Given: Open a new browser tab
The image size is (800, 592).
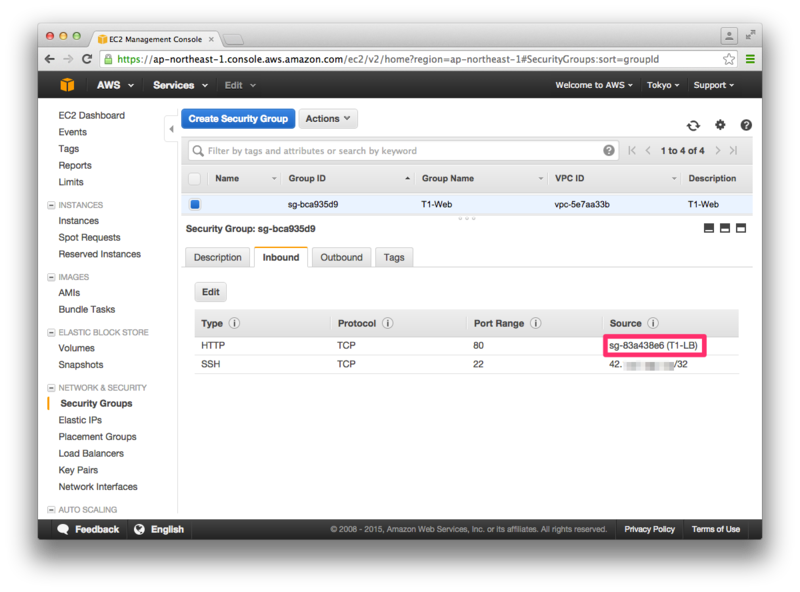Looking at the screenshot, I should coord(234,39).
